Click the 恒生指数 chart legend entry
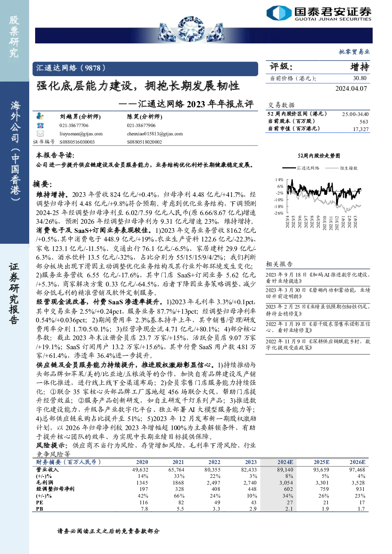This screenshot has width=392, height=554. coord(342,168)
